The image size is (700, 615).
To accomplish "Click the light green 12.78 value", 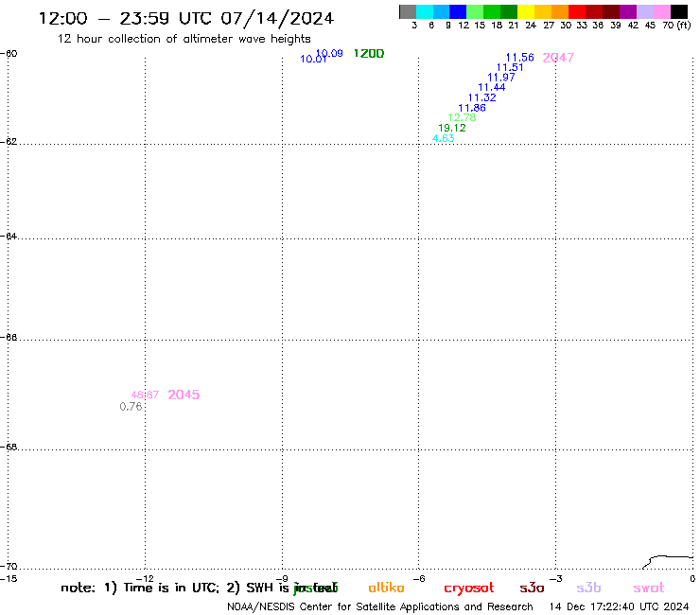I will click(x=462, y=117).
